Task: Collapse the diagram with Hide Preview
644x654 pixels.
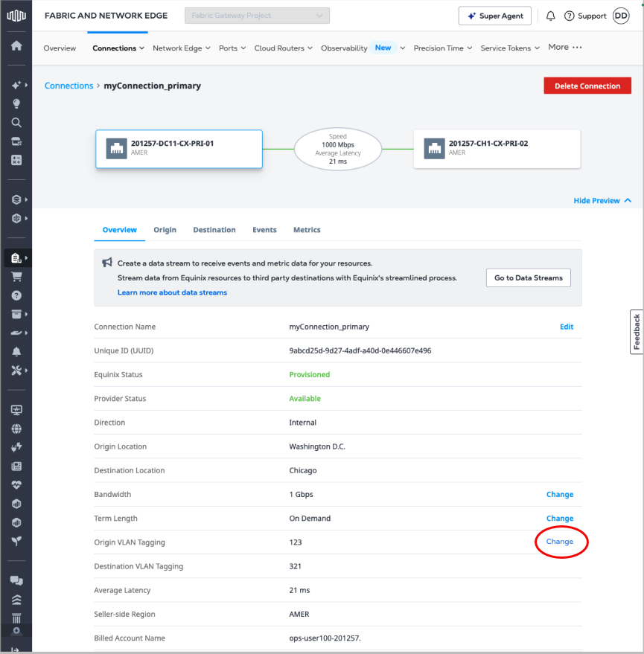Action: tap(602, 201)
